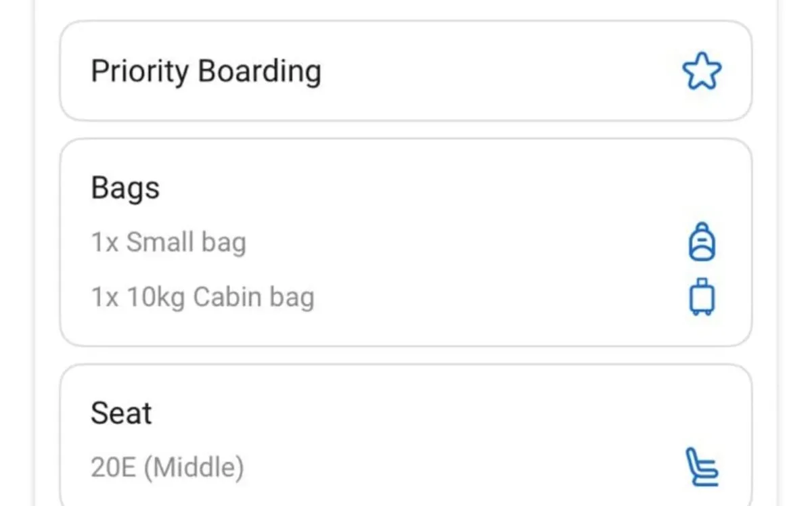Viewport: 812px width, 506px height.
Task: Tap the Priority Boarding star icon
Action: 702,71
